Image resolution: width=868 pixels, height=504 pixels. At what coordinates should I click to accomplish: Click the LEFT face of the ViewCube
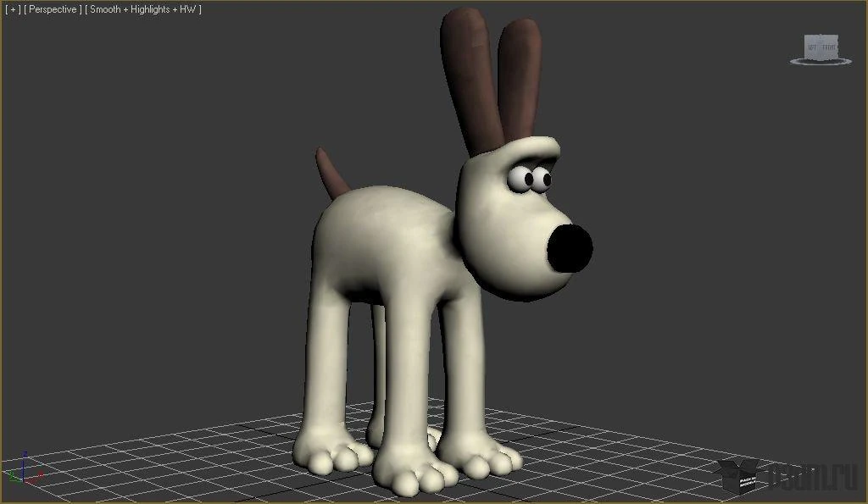click(x=811, y=47)
